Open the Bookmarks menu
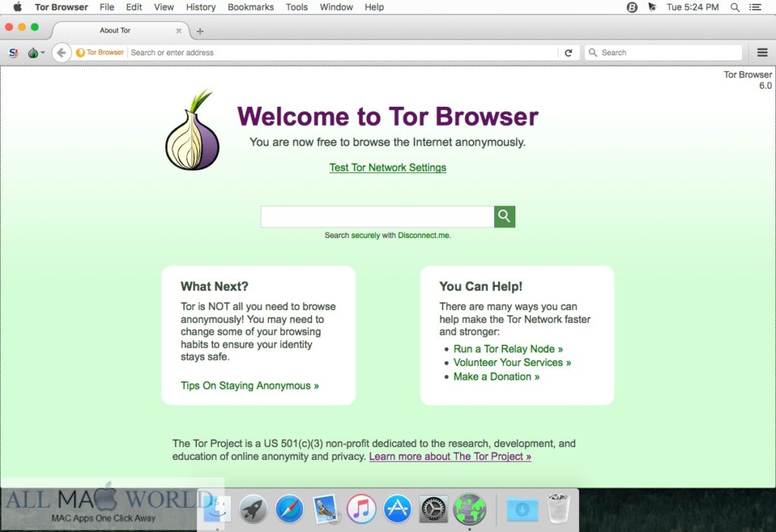The image size is (776, 532). point(250,7)
